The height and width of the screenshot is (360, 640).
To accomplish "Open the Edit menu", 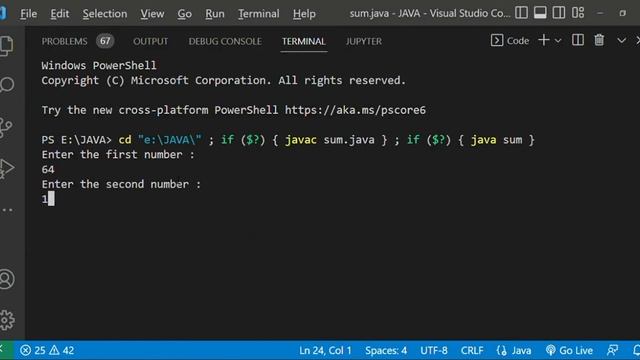I will 60,14.
